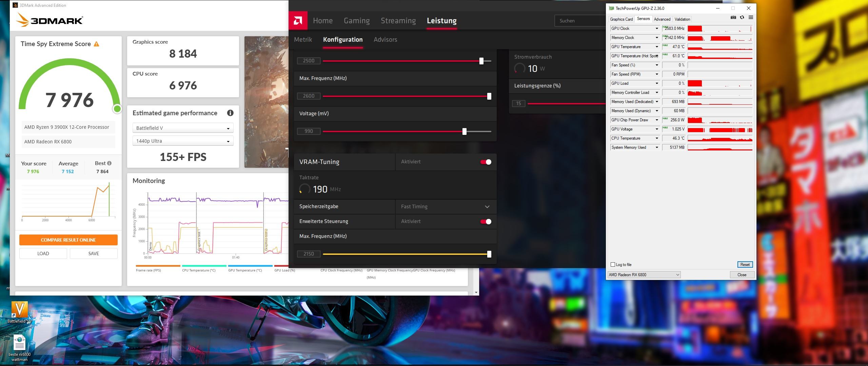Open the GPU-Z hamburger menu
Viewport: 868px width, 366px height.
[751, 18]
